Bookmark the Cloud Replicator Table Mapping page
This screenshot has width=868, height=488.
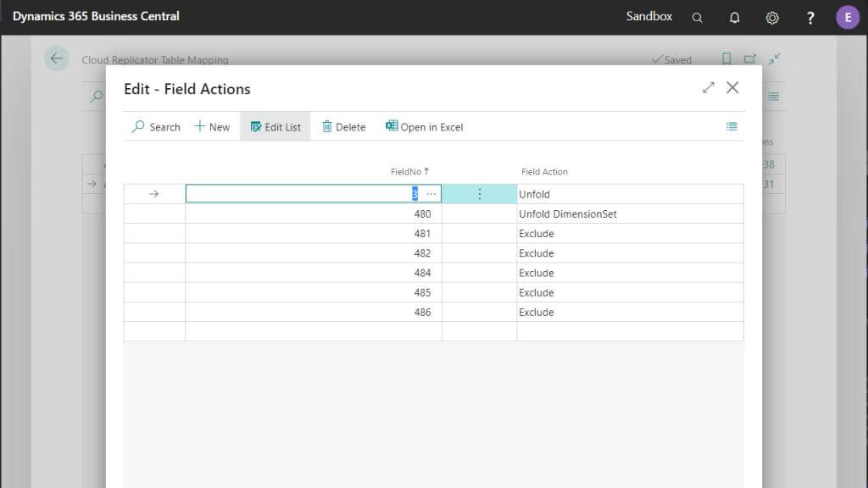[x=726, y=58]
